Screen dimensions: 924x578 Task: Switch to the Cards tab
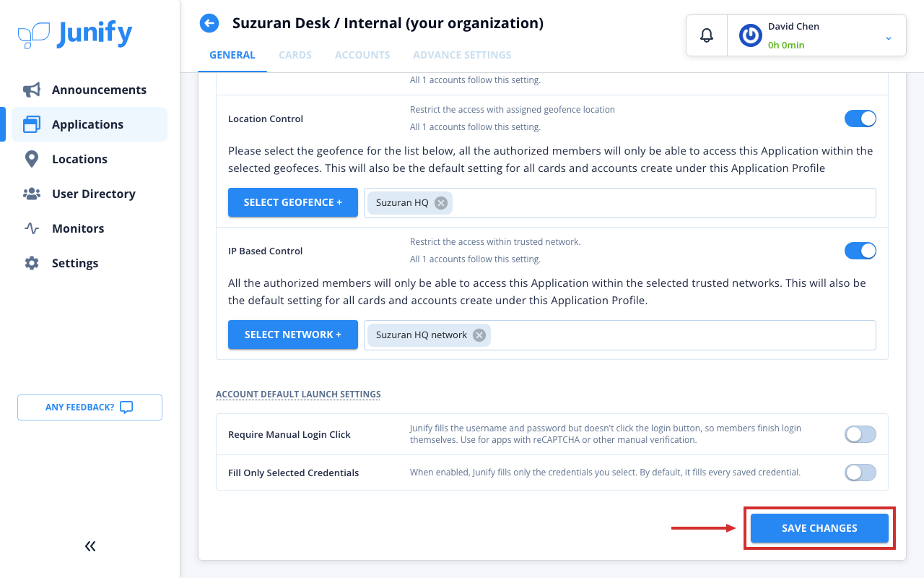pyautogui.click(x=295, y=55)
